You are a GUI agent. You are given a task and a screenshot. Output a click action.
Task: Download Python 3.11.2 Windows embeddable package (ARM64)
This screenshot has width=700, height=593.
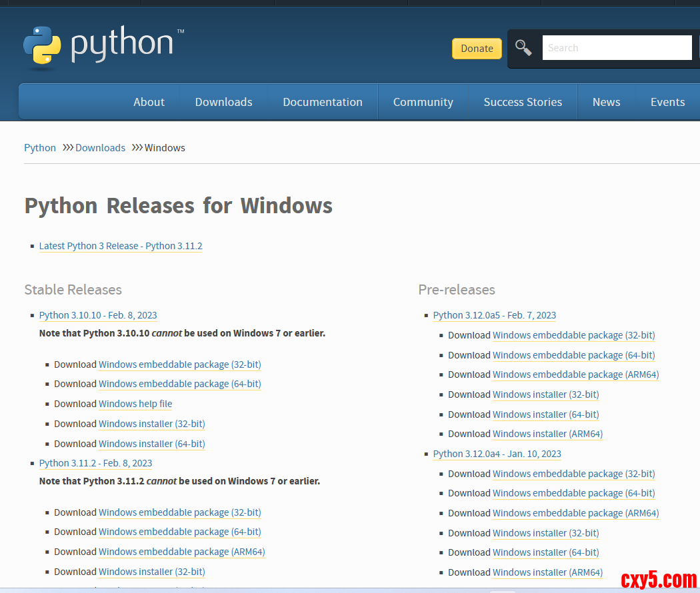coord(181,552)
